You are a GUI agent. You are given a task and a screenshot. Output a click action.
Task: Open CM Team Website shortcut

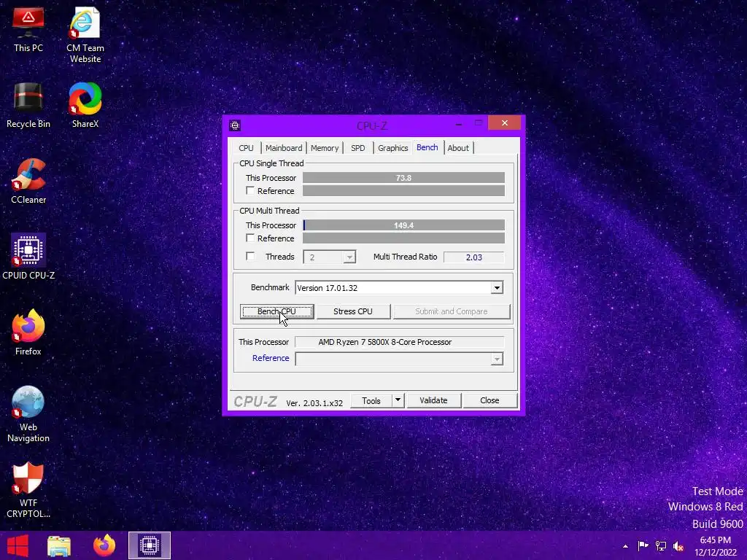(x=85, y=35)
